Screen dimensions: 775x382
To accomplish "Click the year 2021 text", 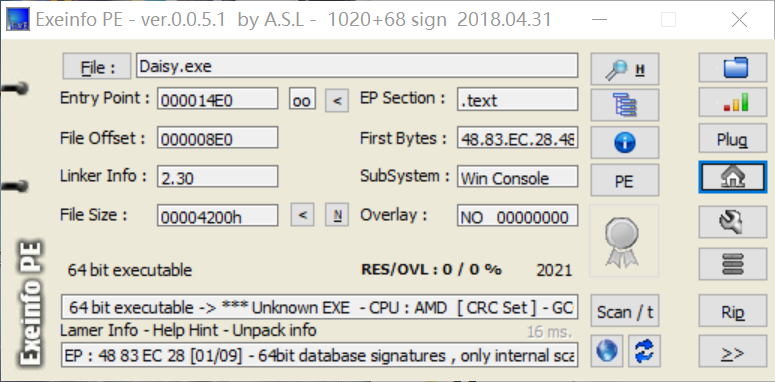I will (554, 270).
